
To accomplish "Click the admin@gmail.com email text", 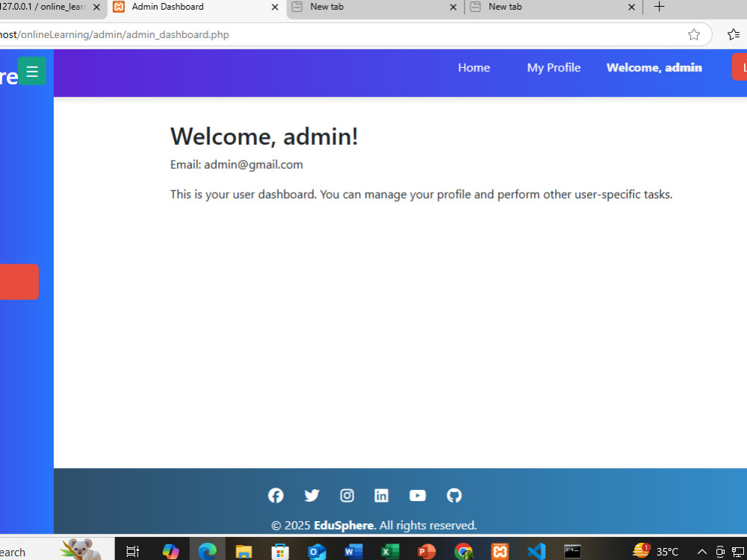I will pos(253,165).
